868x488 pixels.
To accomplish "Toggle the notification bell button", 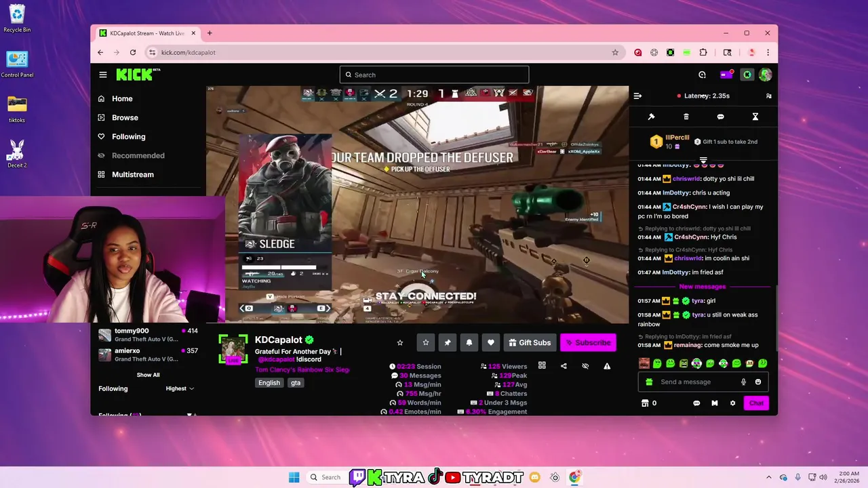I will (x=469, y=342).
